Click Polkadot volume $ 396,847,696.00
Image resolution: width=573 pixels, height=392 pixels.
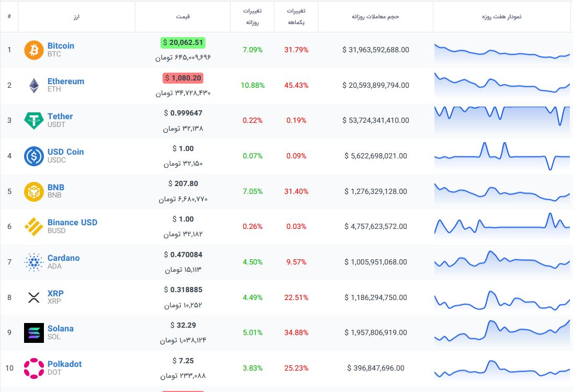tap(376, 368)
